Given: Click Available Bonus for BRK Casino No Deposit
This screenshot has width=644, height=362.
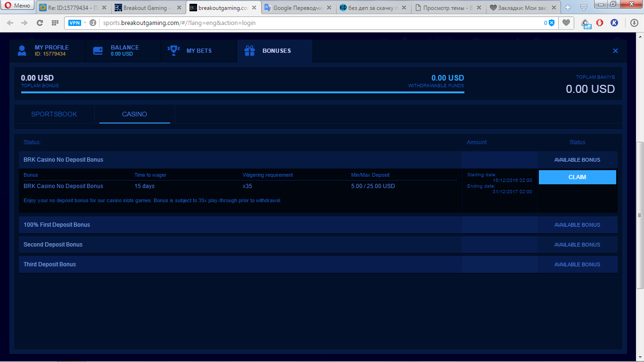Looking at the screenshot, I should coord(577,160).
